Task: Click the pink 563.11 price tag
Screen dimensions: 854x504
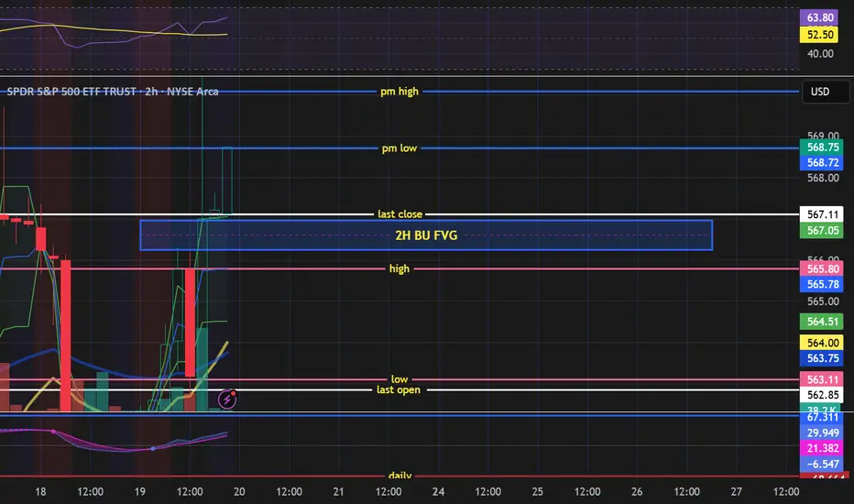Action: [821, 379]
